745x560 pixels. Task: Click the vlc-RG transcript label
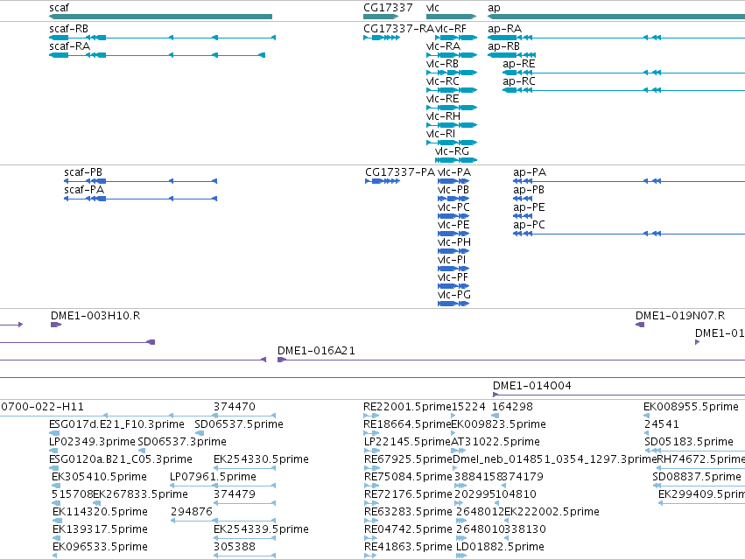(x=452, y=151)
